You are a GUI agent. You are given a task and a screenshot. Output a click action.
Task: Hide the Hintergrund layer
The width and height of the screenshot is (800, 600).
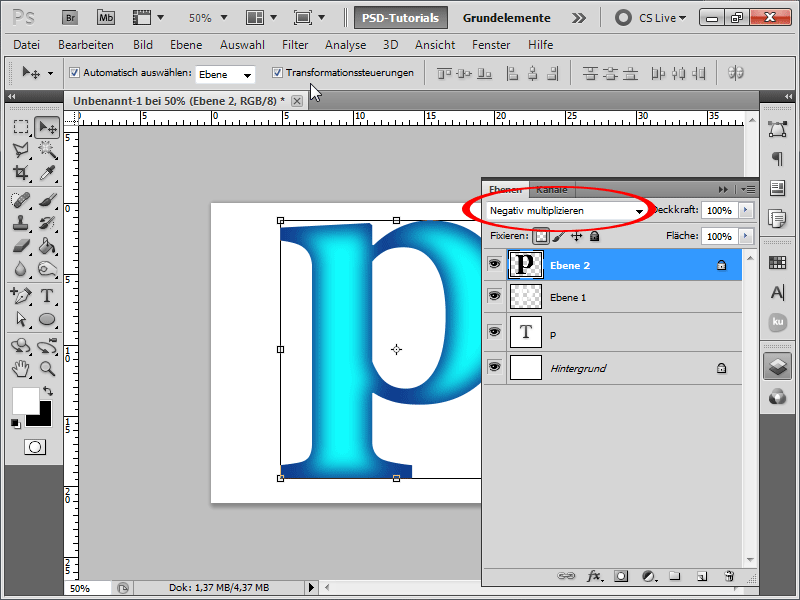click(494, 367)
